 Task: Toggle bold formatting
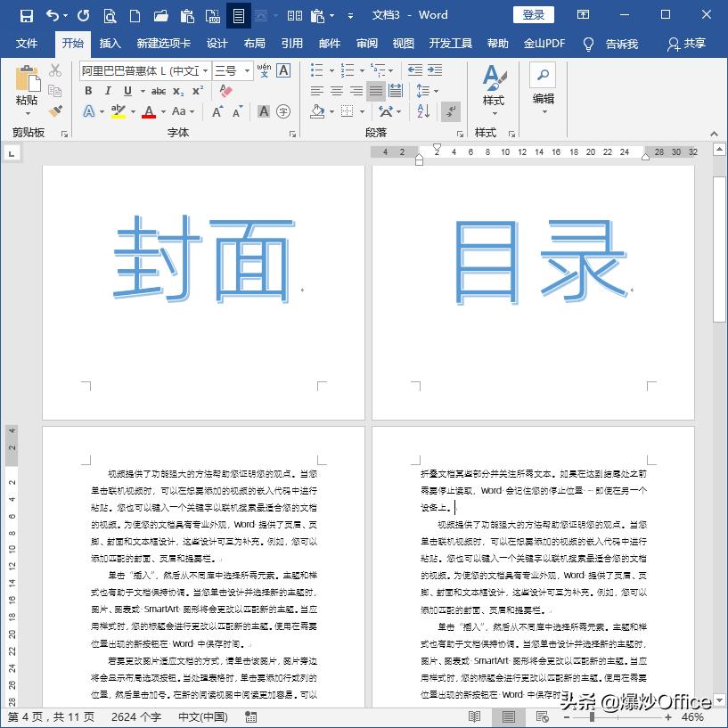tap(88, 90)
